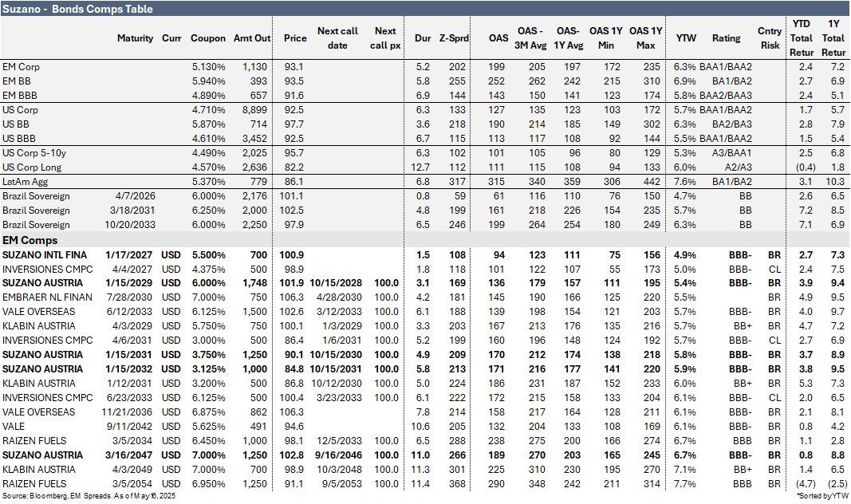Click the '9/16/2046' next call date
This screenshot has width=851, height=504.
[x=338, y=455]
